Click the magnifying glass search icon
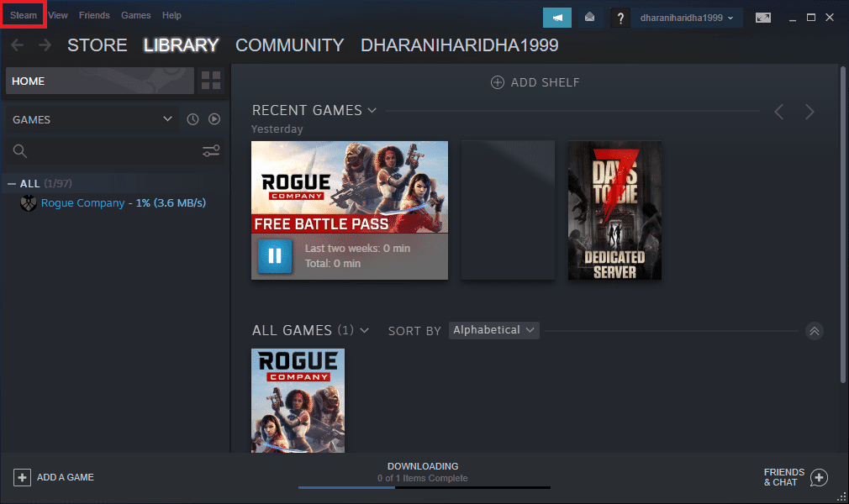849x504 pixels. click(x=18, y=151)
